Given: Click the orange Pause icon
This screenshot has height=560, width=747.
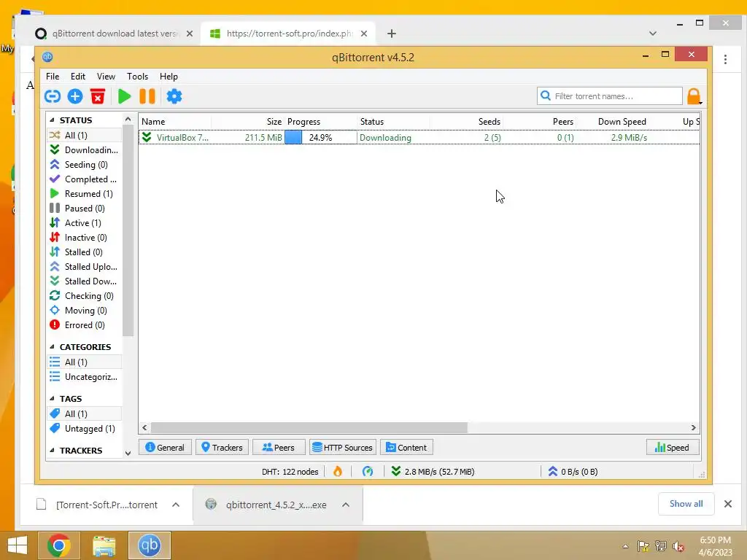Looking at the screenshot, I should (147, 96).
